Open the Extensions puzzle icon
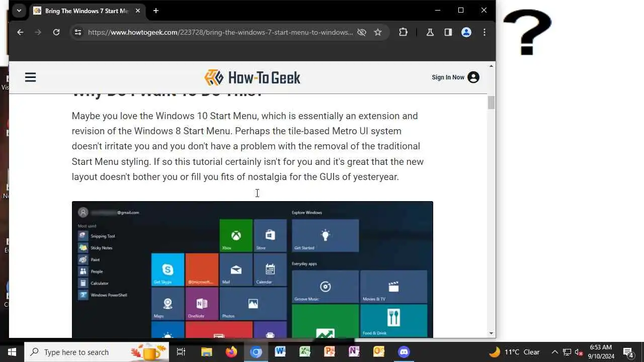This screenshot has height=362, width=644. (x=403, y=32)
